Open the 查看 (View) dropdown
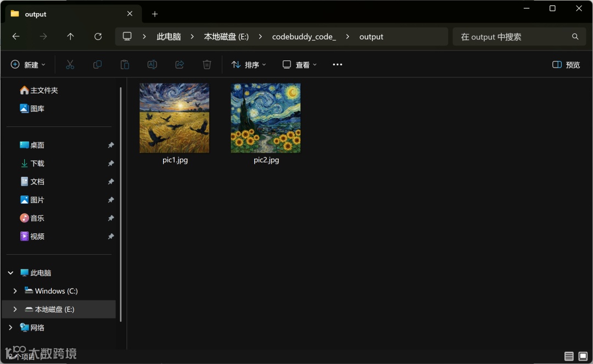Image resolution: width=593 pixels, height=364 pixels. (300, 65)
